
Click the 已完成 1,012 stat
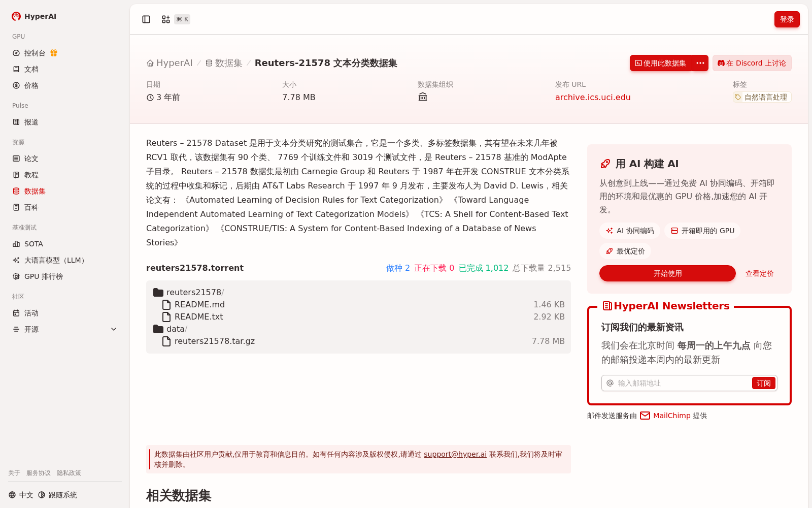483,268
